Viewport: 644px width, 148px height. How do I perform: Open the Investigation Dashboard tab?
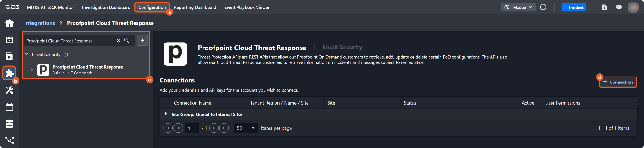click(x=106, y=7)
